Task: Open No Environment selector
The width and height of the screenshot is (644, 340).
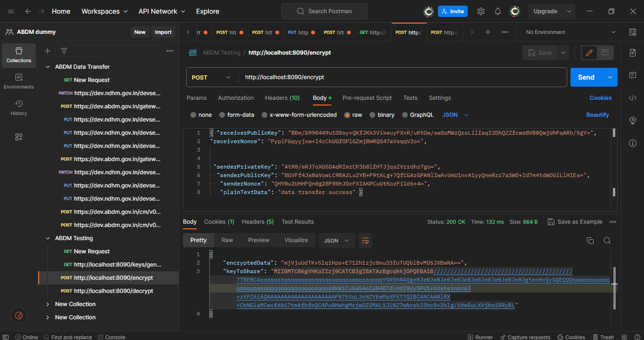Action: pos(571,32)
